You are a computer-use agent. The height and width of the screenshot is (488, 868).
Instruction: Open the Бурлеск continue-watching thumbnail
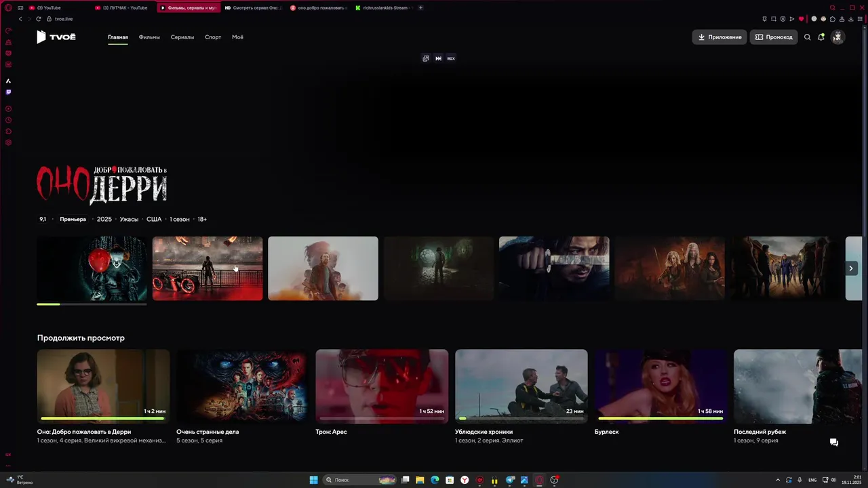(x=660, y=386)
